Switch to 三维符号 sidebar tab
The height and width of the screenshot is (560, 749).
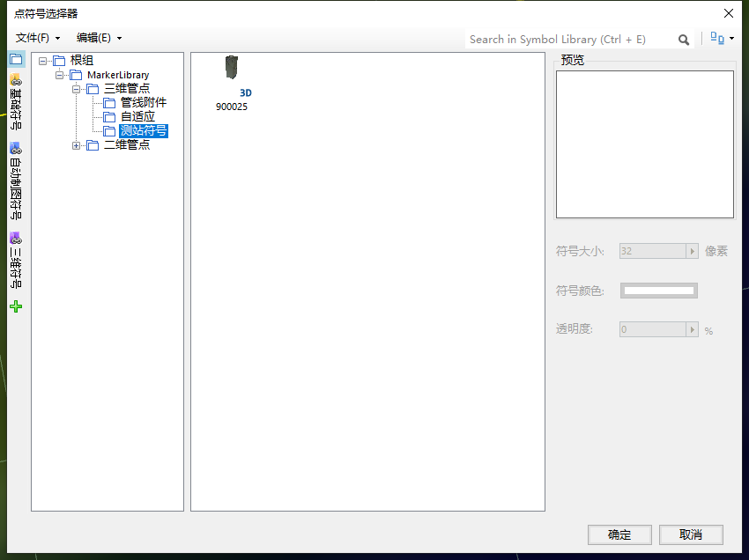[16, 260]
